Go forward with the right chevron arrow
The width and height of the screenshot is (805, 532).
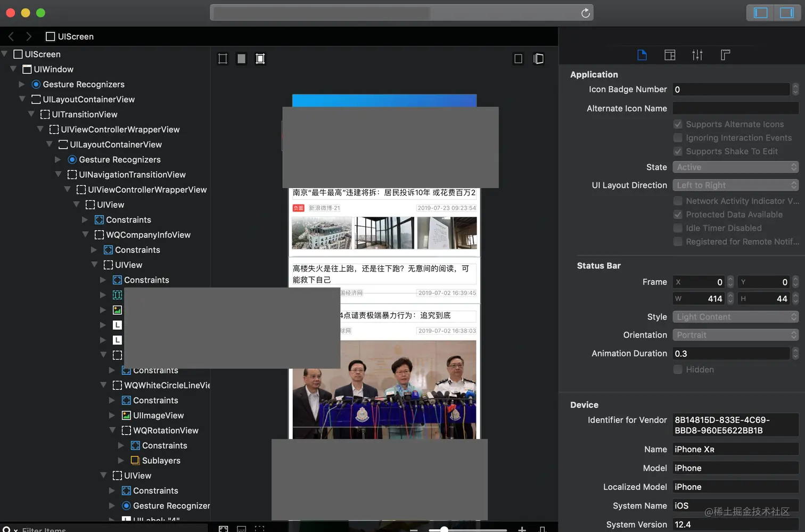click(29, 36)
